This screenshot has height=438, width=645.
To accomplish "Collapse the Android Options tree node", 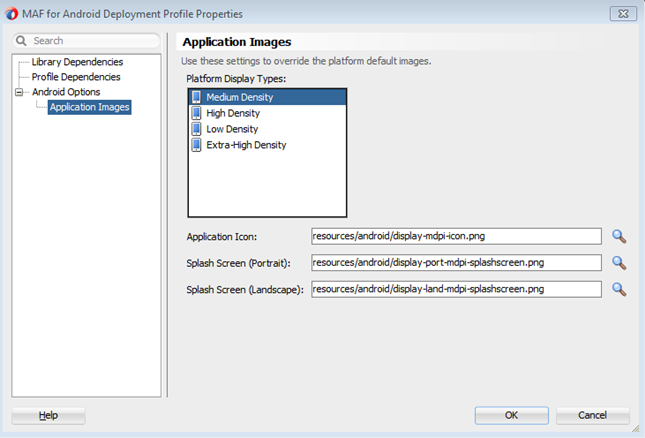I will point(19,92).
